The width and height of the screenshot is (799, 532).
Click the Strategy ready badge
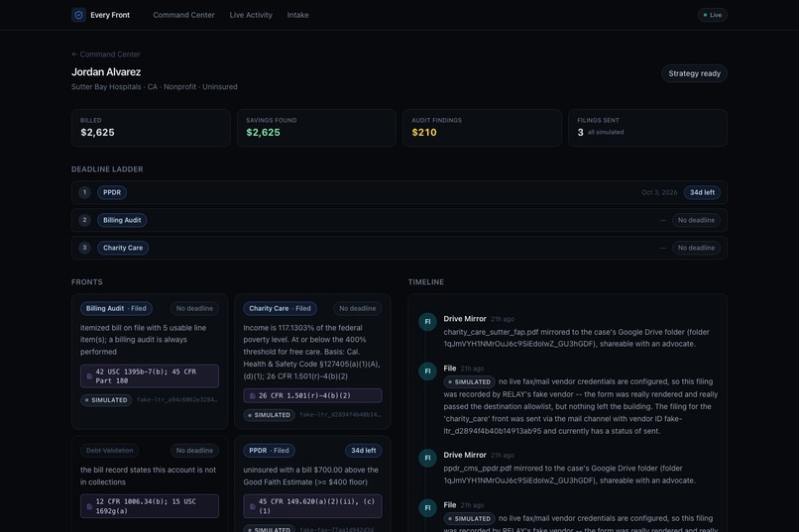(x=694, y=73)
